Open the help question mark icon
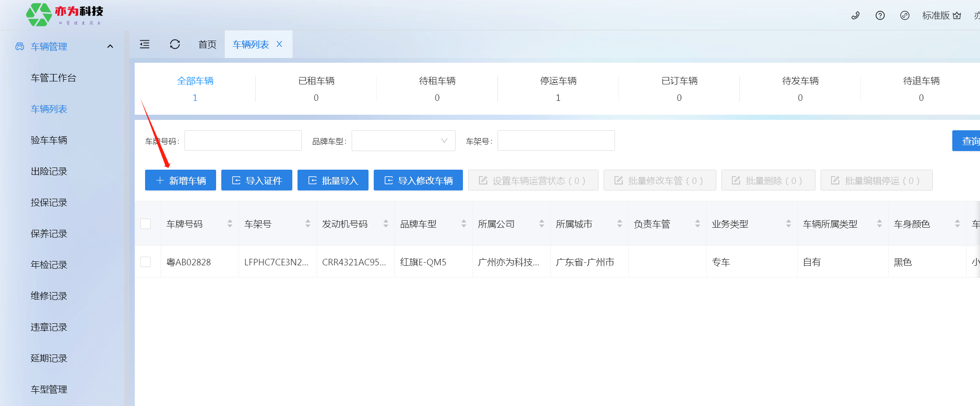980x406 pixels. coord(880,16)
